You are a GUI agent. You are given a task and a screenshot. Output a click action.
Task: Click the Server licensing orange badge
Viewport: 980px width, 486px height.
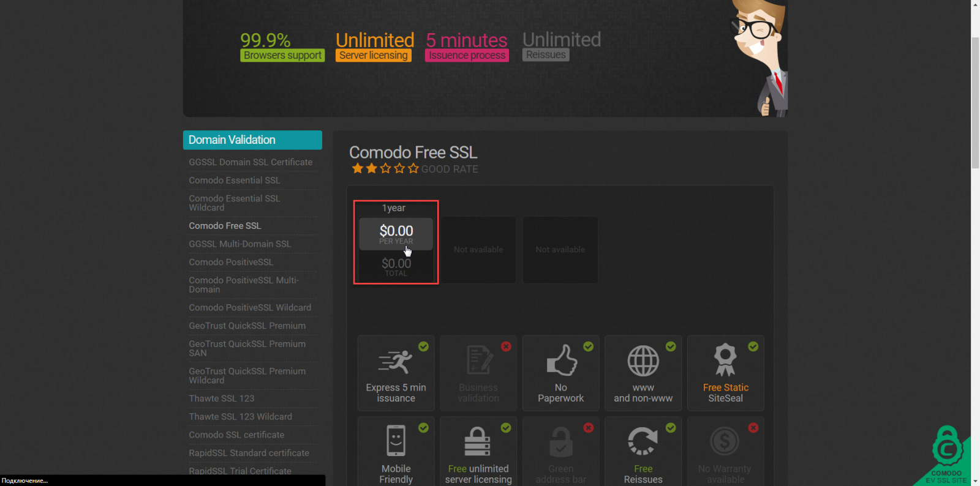374,55
